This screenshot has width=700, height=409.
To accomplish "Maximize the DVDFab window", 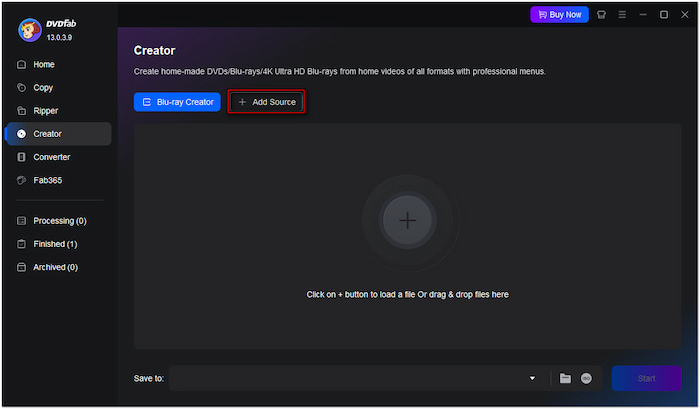I will [664, 15].
